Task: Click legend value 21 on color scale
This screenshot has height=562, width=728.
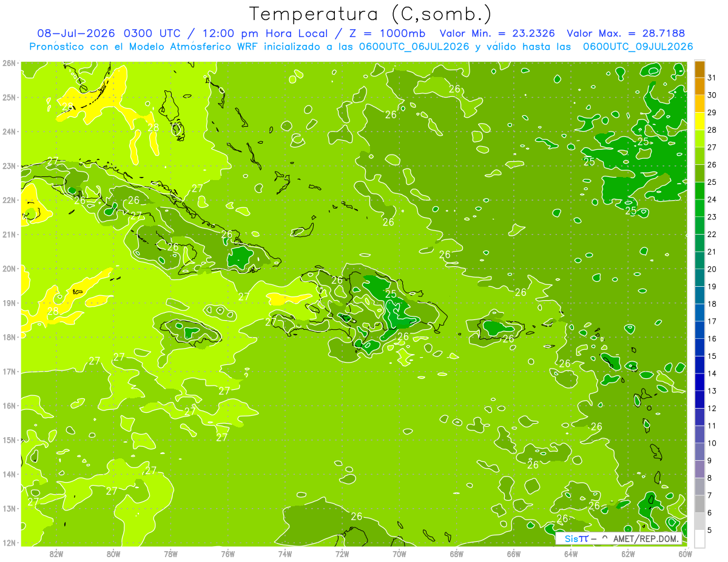Action: (712, 252)
